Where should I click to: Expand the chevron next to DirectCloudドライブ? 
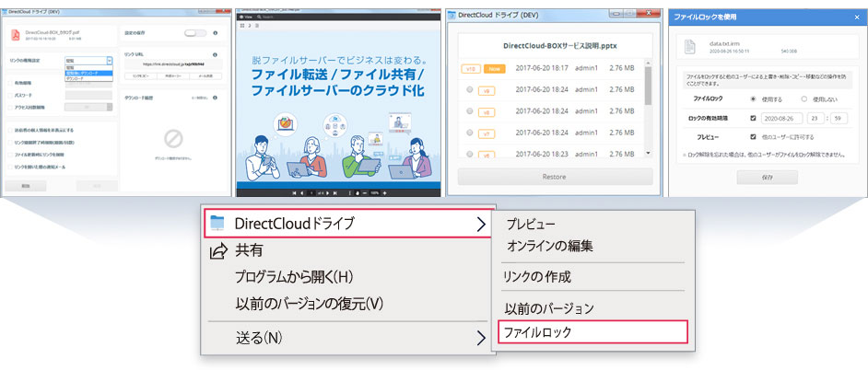point(480,224)
